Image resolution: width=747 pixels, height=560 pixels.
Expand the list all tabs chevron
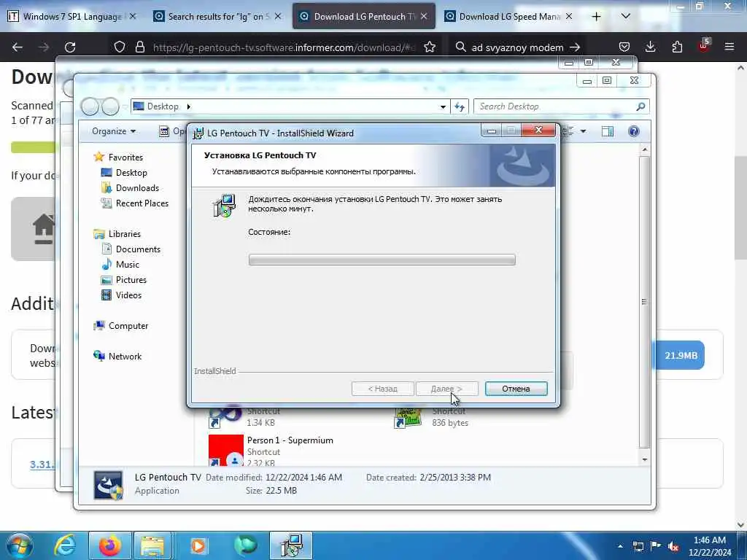625,17
